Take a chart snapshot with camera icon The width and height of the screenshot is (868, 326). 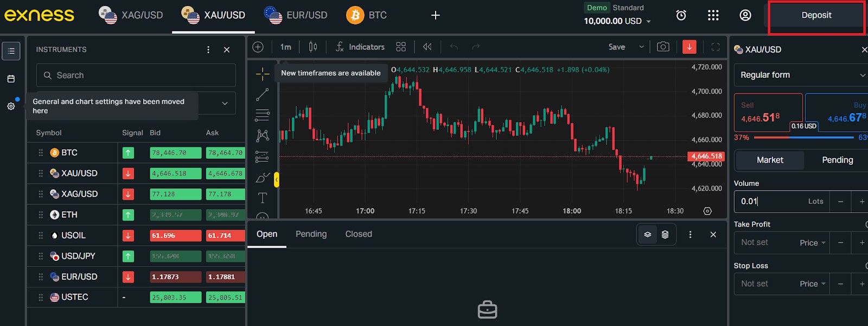tap(663, 47)
